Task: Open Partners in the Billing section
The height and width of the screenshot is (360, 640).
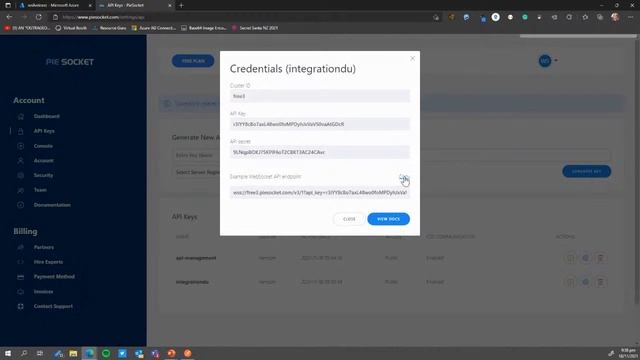Action: pyautogui.click(x=44, y=247)
